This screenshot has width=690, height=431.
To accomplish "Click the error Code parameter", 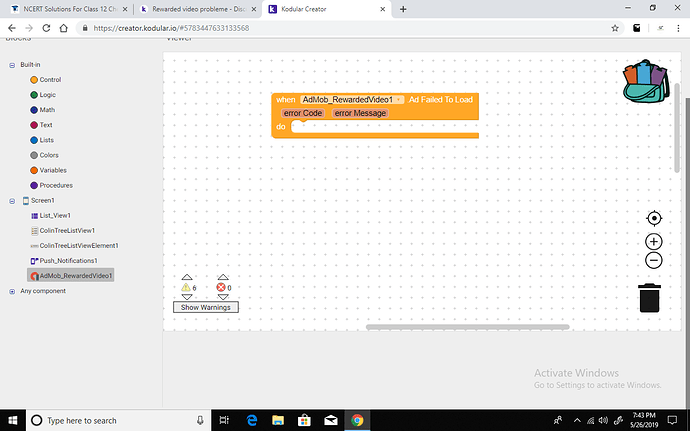I will tap(303, 113).
